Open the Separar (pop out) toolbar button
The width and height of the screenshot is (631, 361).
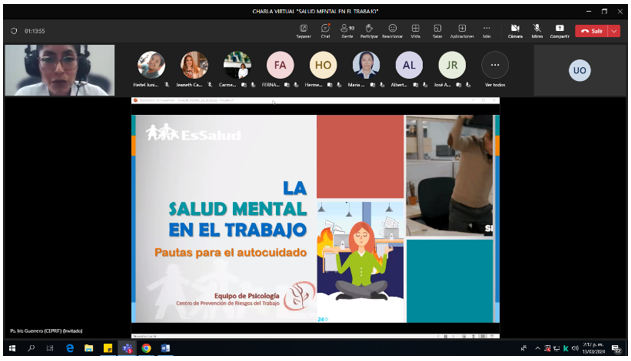click(x=303, y=31)
